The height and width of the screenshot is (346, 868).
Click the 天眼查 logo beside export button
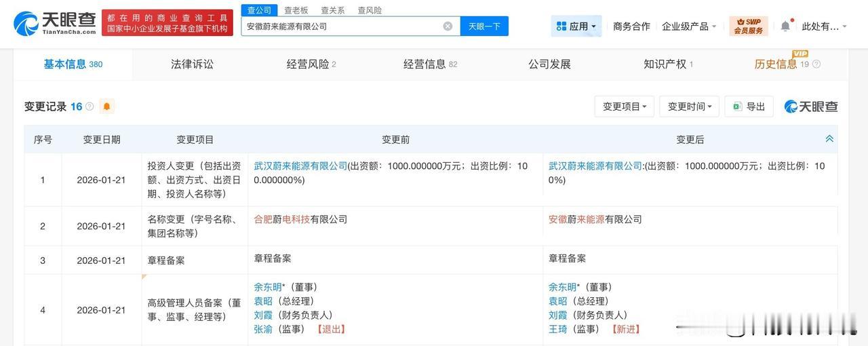pos(811,107)
